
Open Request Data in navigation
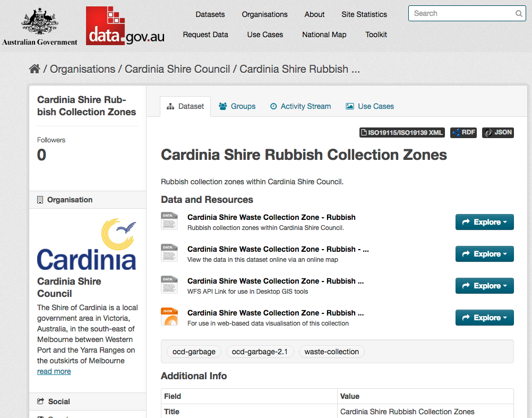(205, 35)
